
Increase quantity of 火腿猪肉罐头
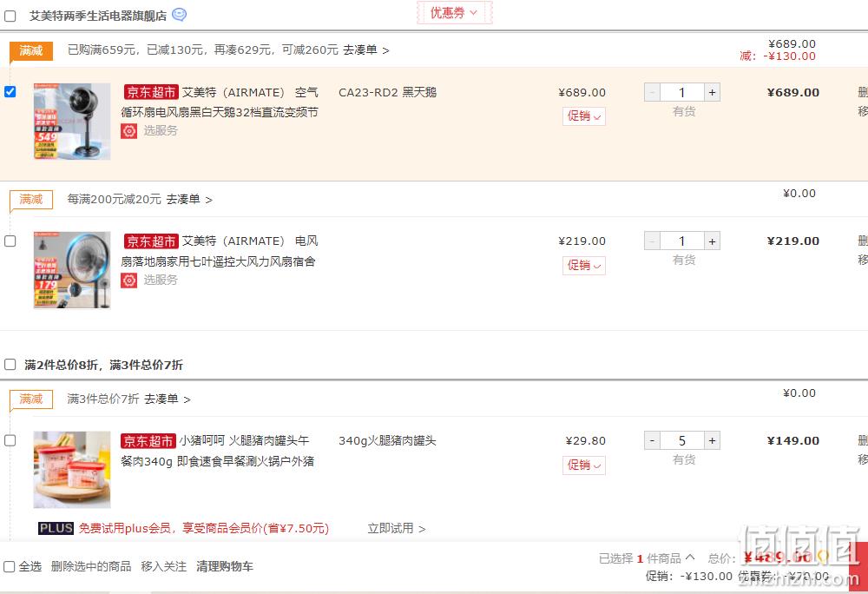click(712, 440)
